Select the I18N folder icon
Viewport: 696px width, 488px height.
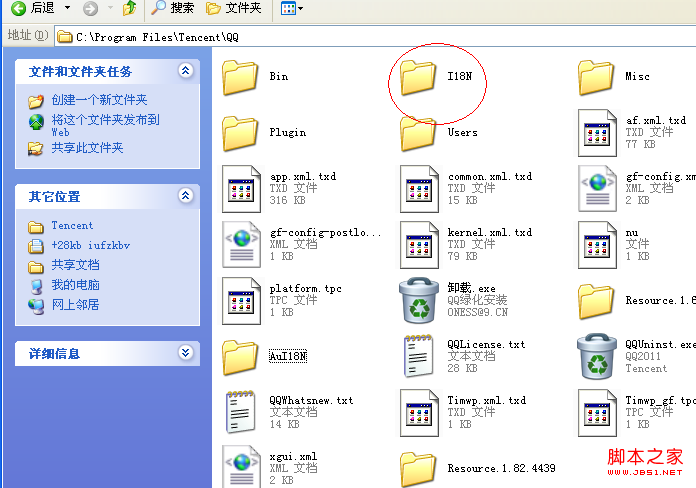coord(418,78)
